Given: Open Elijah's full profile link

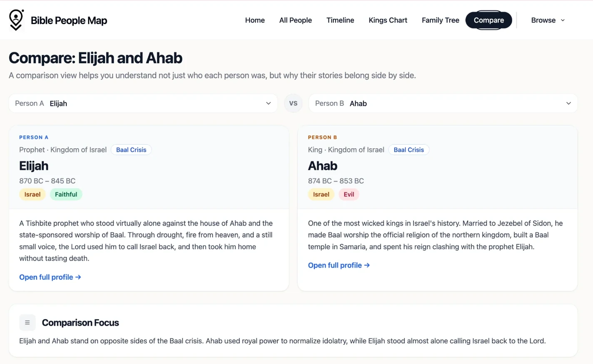Looking at the screenshot, I should point(50,277).
